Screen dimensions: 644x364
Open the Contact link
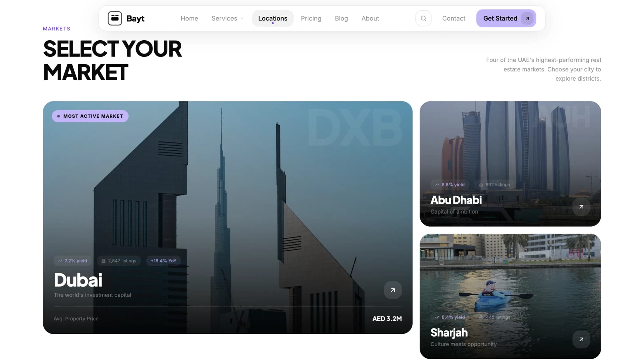[x=454, y=18]
